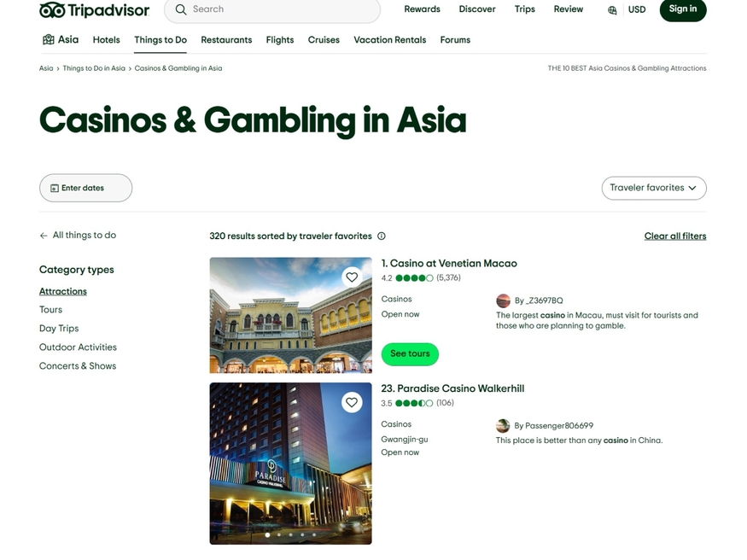The height and width of the screenshot is (560, 747).
Task: Open _Z3697BQ reviewer avatar
Action: pos(503,300)
